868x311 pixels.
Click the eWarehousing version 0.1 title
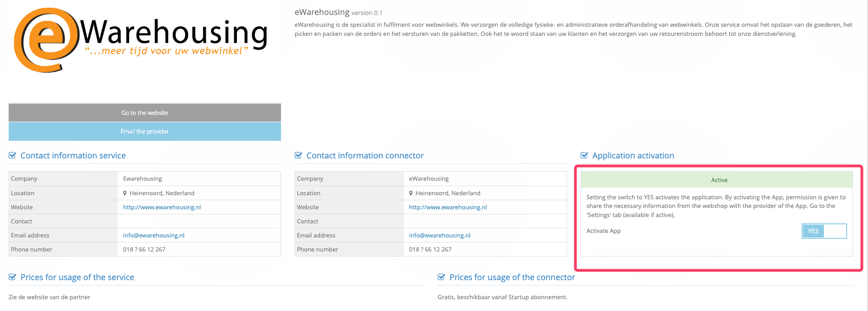point(338,12)
